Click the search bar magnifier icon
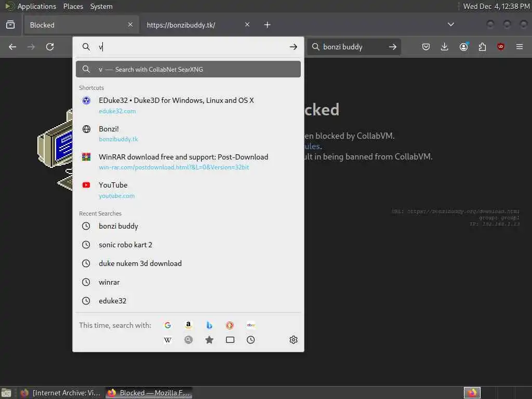The width and height of the screenshot is (532, 399). 315,47
